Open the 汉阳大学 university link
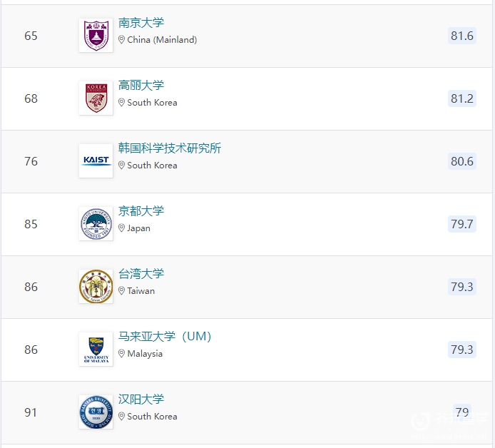The image size is (495, 448). [x=141, y=399]
